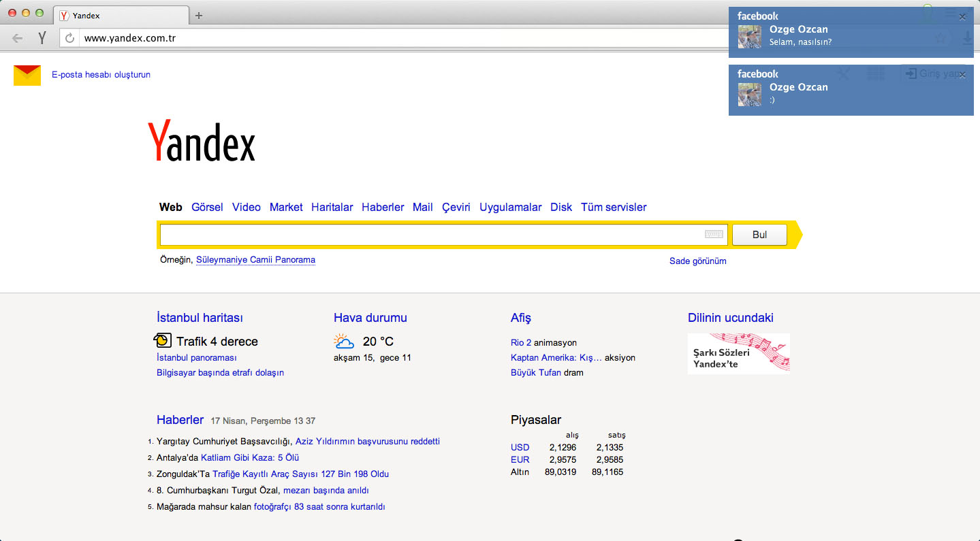The width and height of the screenshot is (980, 541).
Task: Click the weather sun-and-cloud icon
Action: (344, 341)
